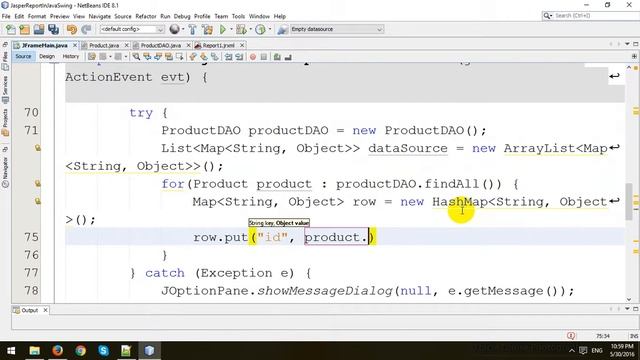This screenshot has height=360, width=640.
Task: Close the Output panel tab
Action: (x=45, y=310)
